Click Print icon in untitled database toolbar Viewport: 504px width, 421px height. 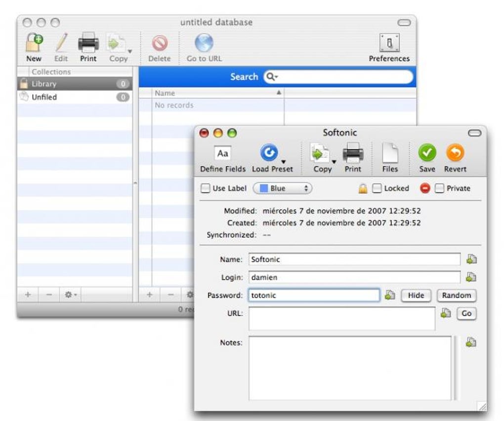tap(88, 42)
